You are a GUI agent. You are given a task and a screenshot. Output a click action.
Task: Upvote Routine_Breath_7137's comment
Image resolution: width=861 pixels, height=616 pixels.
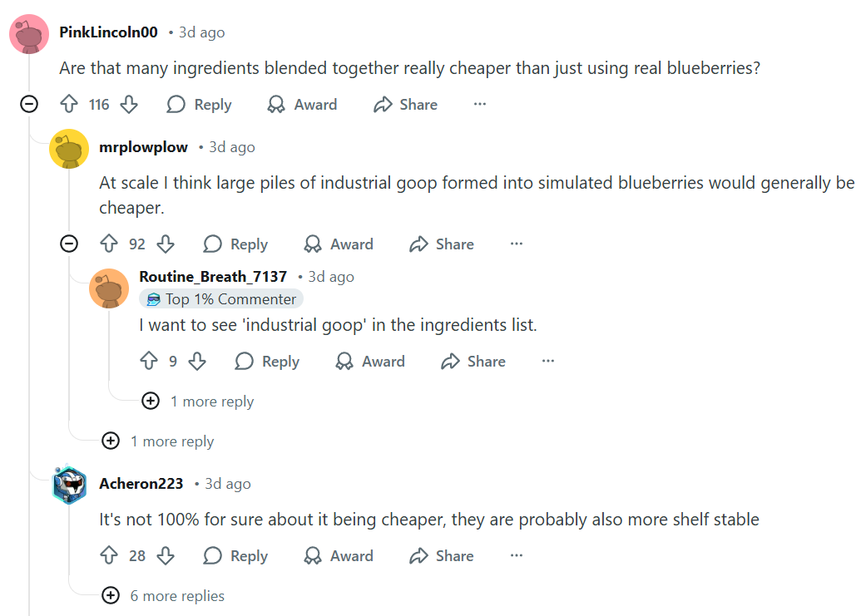pyautogui.click(x=149, y=362)
